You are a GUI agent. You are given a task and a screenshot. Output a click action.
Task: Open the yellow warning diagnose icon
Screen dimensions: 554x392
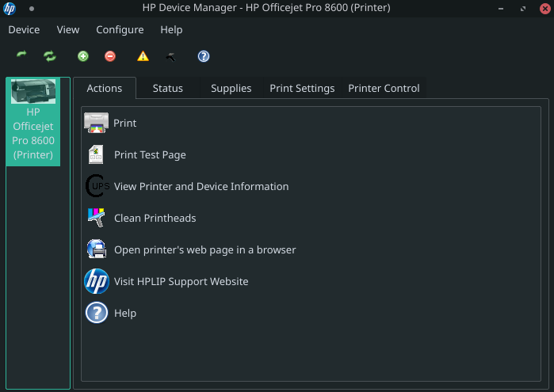pos(143,56)
